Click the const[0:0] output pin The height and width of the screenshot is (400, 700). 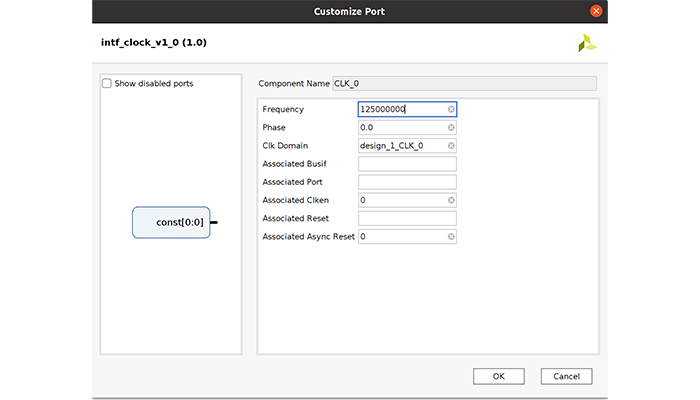(214, 222)
